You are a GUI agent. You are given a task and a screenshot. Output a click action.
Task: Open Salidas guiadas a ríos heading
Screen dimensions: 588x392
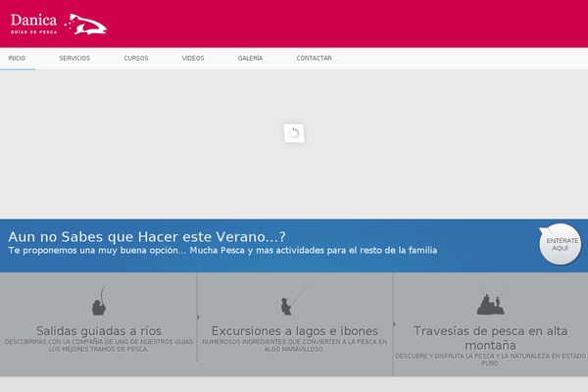99,331
